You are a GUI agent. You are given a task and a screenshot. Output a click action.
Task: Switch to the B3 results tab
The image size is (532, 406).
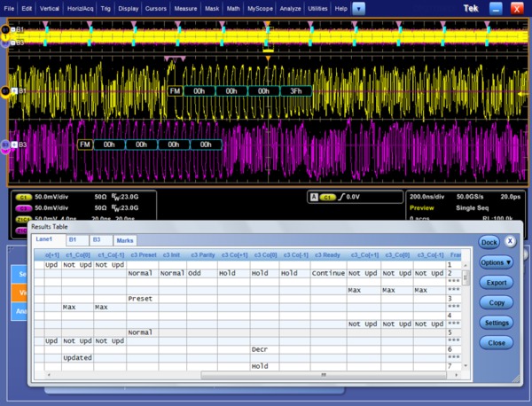point(97,239)
